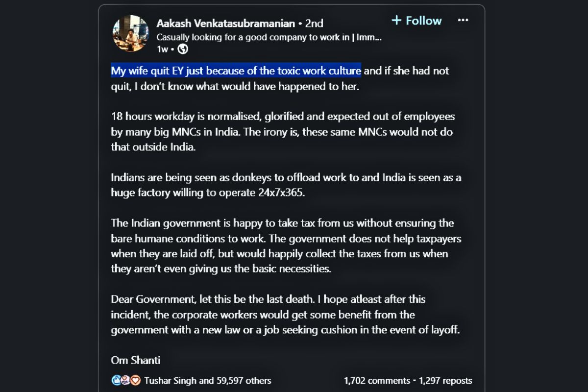Click the highlighted 'My wife quit EY' sentence
This screenshot has width=588, height=392.
coord(236,71)
